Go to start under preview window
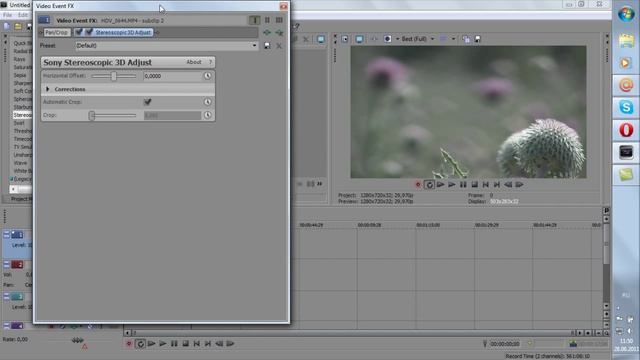The height and width of the screenshot is (360, 640). (486, 184)
